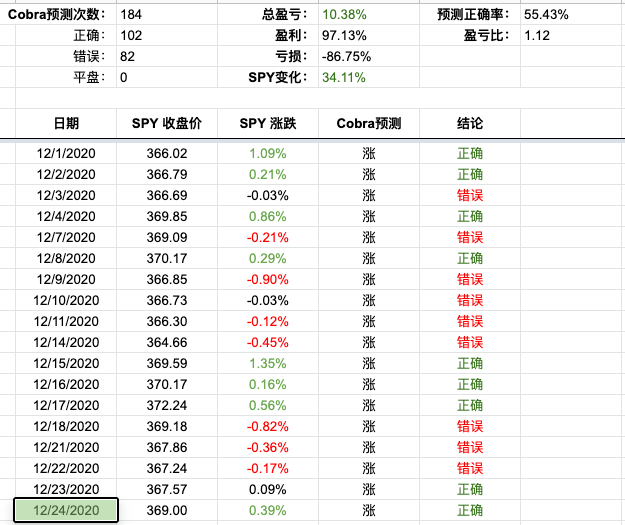The height and width of the screenshot is (525, 625).
Task: Click the Cobra预测 column header
Action: click(x=369, y=123)
